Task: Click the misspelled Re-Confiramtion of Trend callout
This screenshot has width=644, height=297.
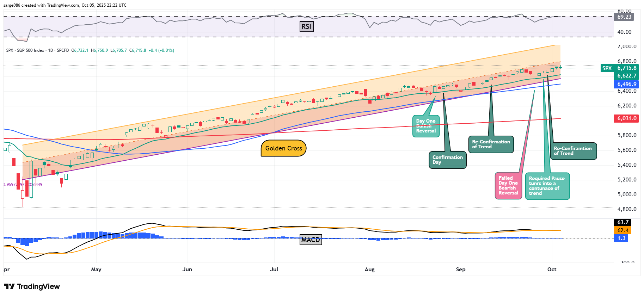Action: tap(573, 151)
